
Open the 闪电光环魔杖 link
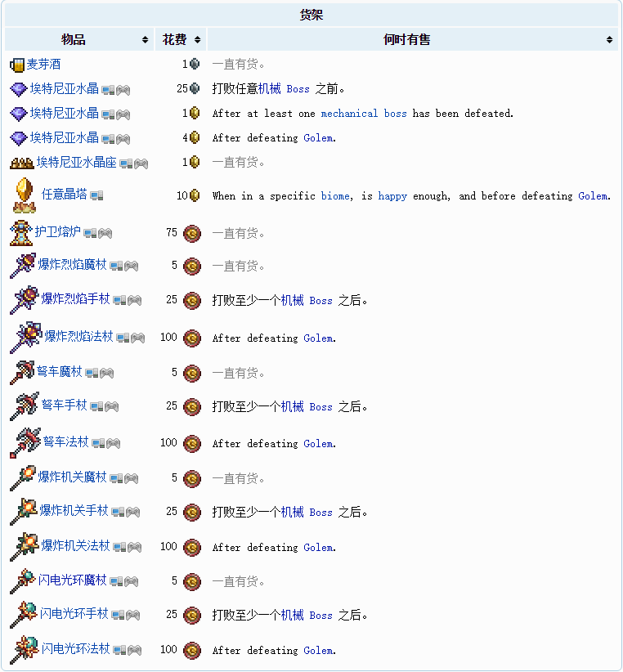click(72, 580)
